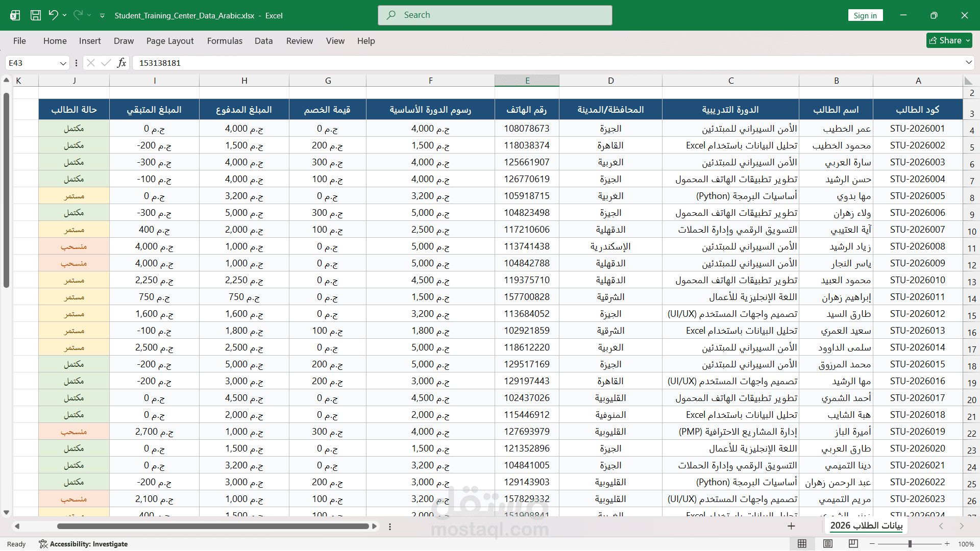Select column A header
Viewport: 980px width, 551px height.
(918, 81)
